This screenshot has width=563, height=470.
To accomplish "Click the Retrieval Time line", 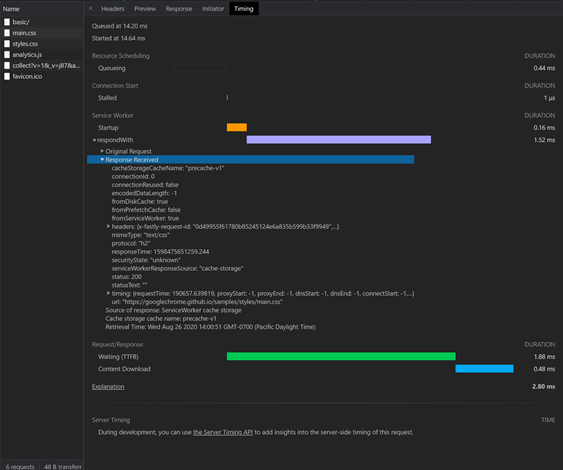I will [x=211, y=327].
